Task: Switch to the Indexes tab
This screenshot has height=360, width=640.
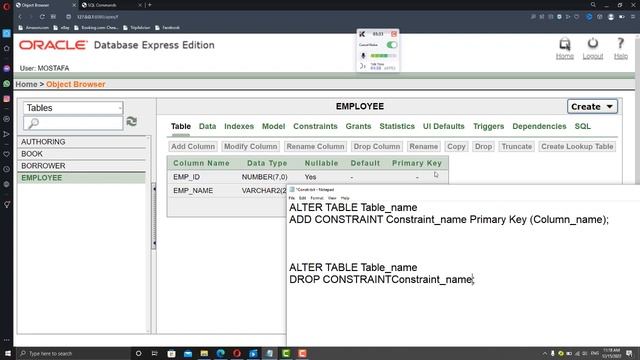Action: pyautogui.click(x=239, y=127)
